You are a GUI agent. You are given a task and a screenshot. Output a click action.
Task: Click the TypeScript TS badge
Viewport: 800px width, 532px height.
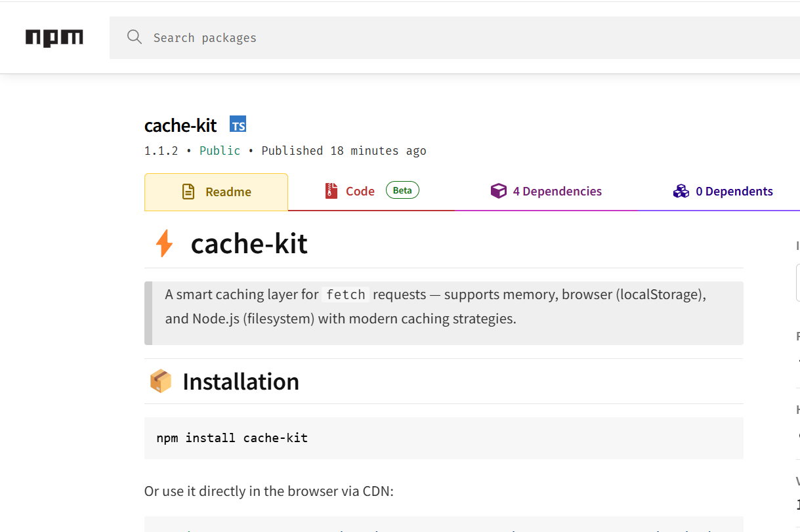coord(238,125)
